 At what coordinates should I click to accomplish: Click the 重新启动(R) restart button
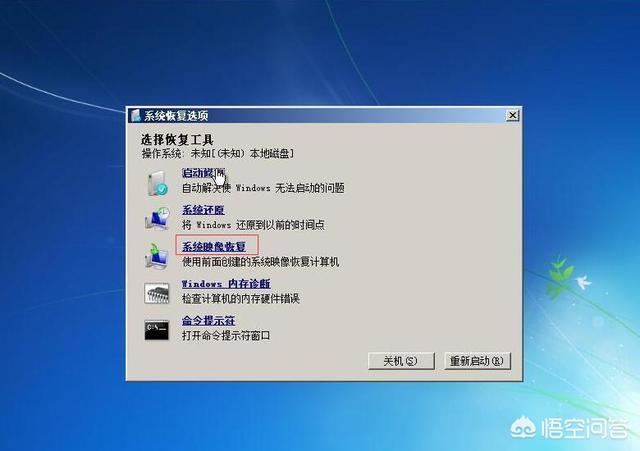(477, 361)
